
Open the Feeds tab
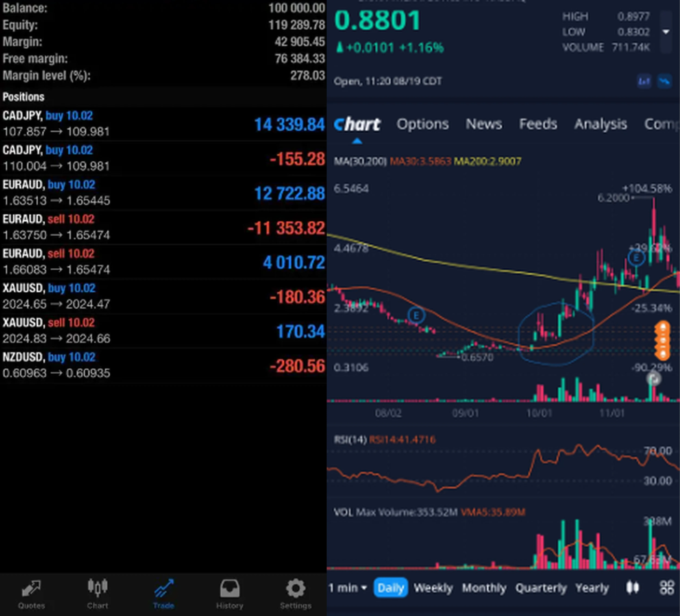pos(538,124)
